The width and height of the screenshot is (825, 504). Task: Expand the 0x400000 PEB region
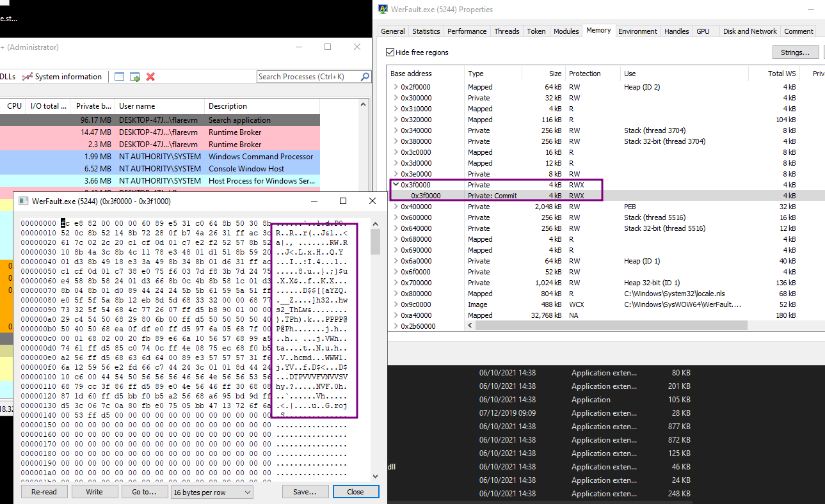396,207
